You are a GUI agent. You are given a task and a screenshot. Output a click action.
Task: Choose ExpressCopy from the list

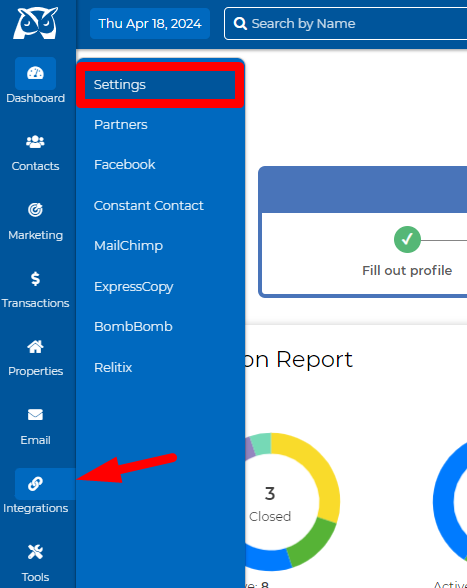[x=134, y=286]
